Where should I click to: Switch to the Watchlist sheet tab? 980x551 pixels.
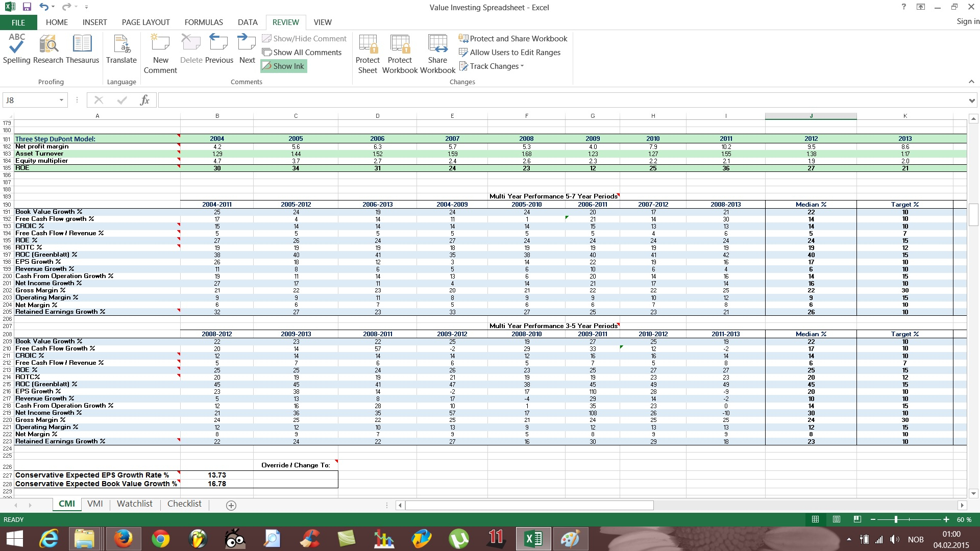point(135,504)
